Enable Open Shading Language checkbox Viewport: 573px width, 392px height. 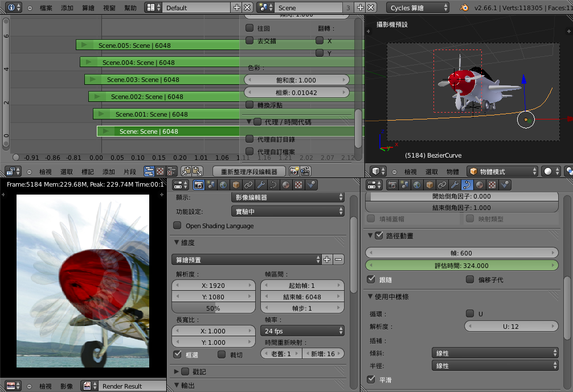(x=177, y=226)
